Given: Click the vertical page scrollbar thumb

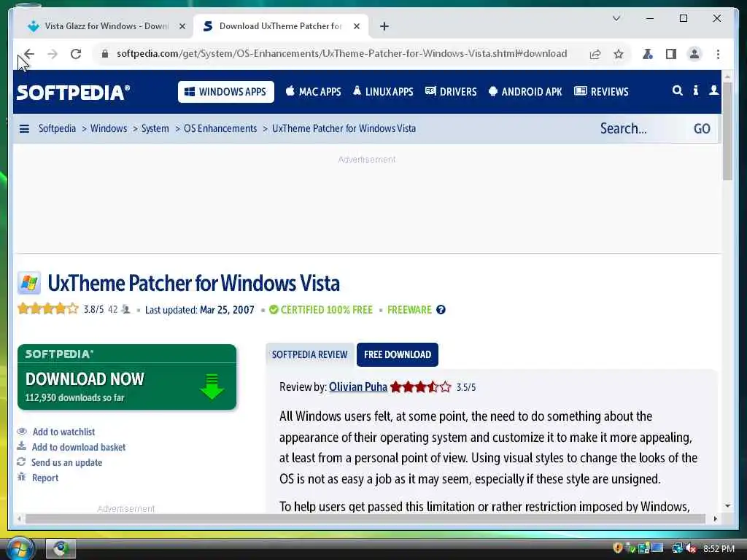Looking at the screenshot, I should click(x=727, y=131).
